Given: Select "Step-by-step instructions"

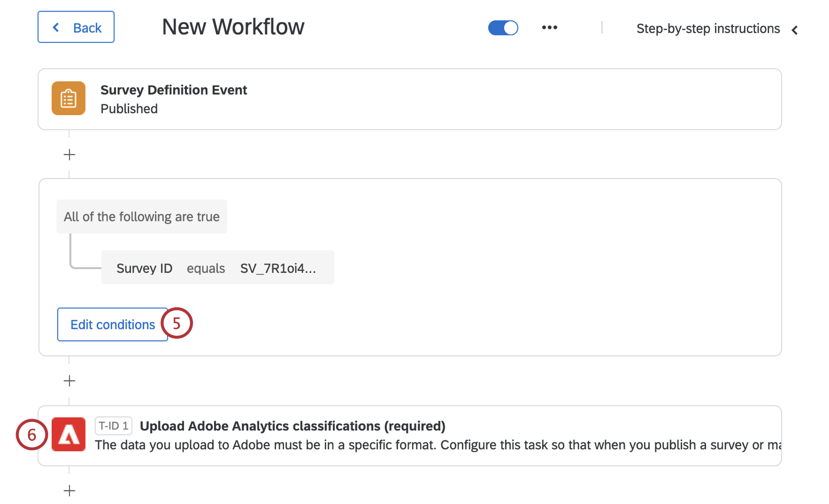Looking at the screenshot, I should tap(708, 28).
